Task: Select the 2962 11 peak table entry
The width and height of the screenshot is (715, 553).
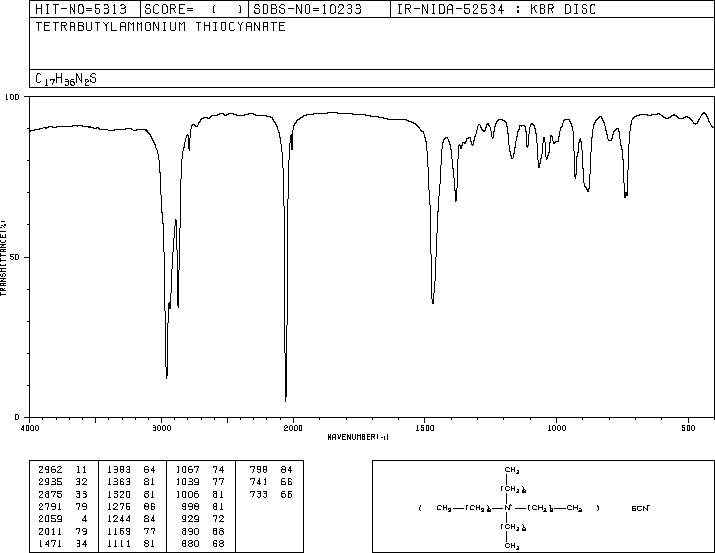Action: [62, 470]
